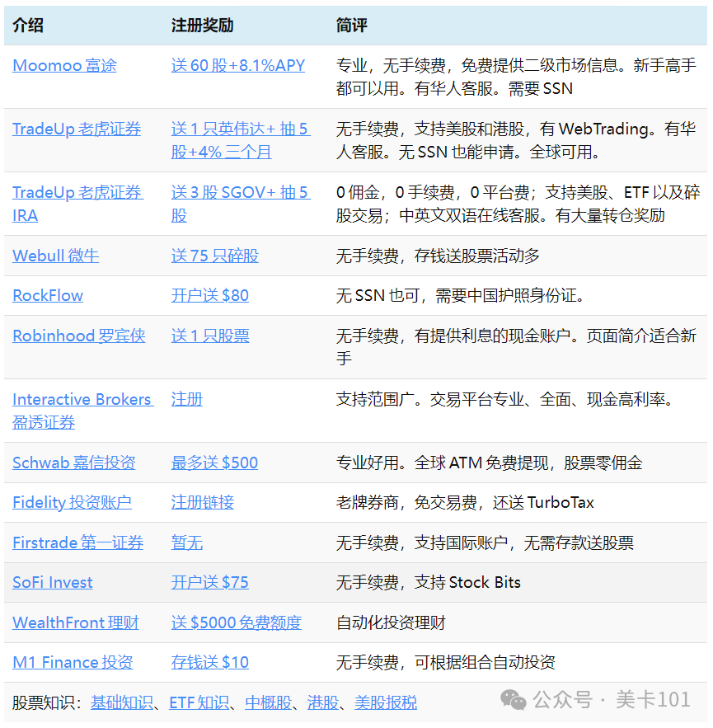Click 送75只碎股 reward link
This screenshot has width=713, height=728.
215,256
